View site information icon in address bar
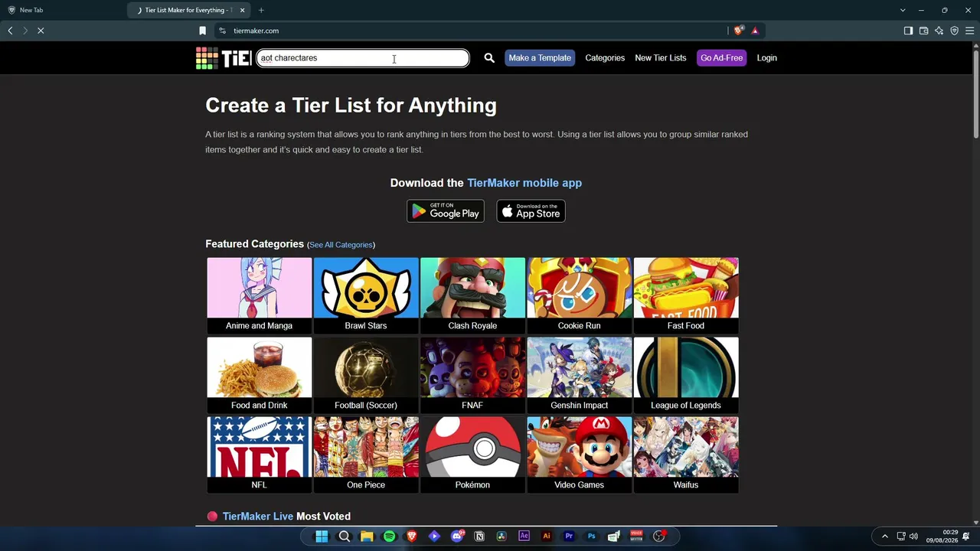Viewport: 980px width, 551px height. click(222, 31)
